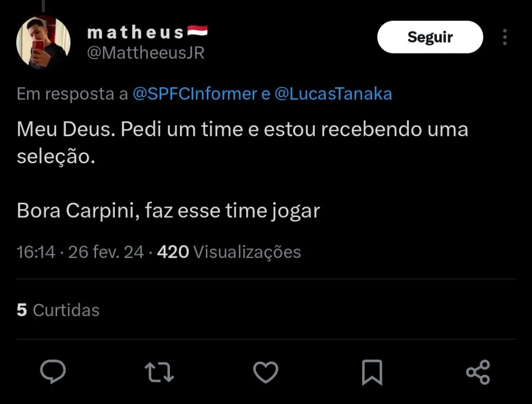
Task: Open the share icon options
Action: (478, 372)
